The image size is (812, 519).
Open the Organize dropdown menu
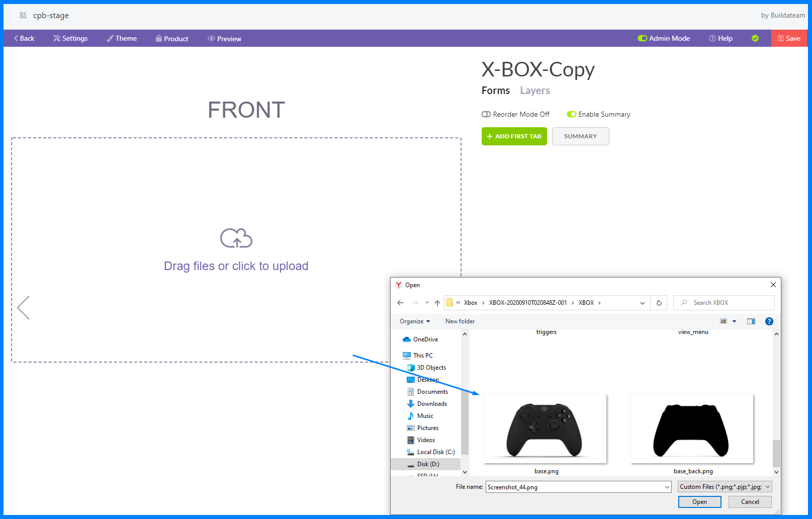415,321
